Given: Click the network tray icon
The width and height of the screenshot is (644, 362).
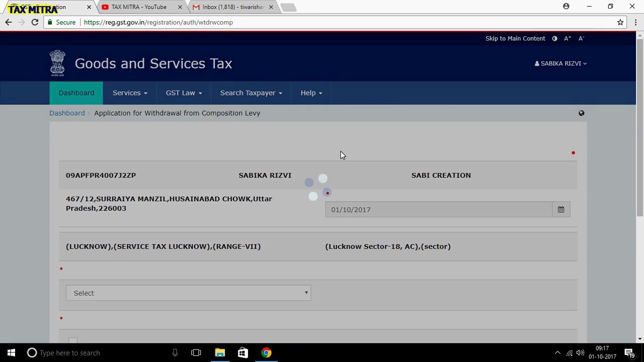Looking at the screenshot, I should (x=570, y=353).
